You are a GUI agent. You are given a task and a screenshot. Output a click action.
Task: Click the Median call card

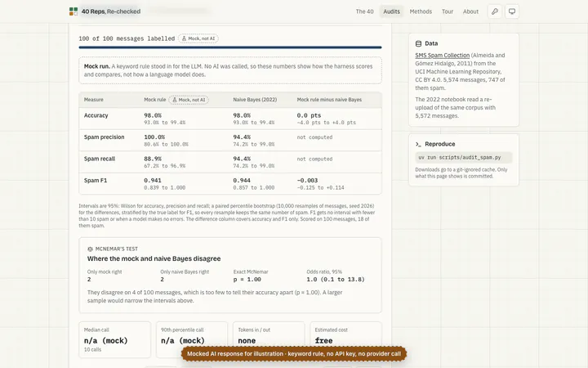pos(115,340)
